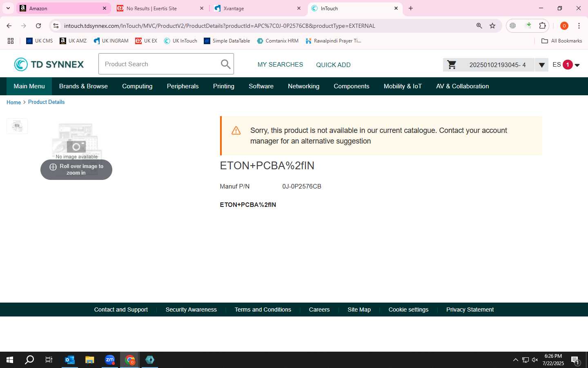
Task: Open the shopping cart icon
Action: (452, 65)
